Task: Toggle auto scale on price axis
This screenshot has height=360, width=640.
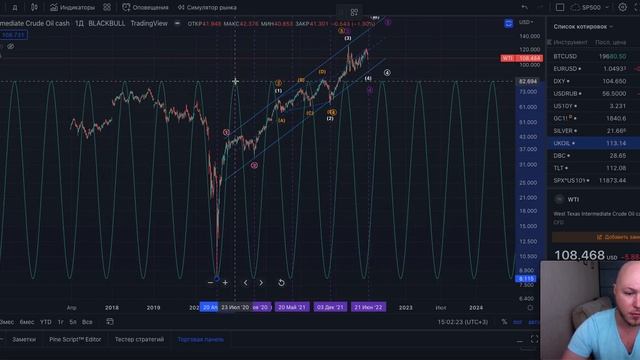Action: point(533,322)
